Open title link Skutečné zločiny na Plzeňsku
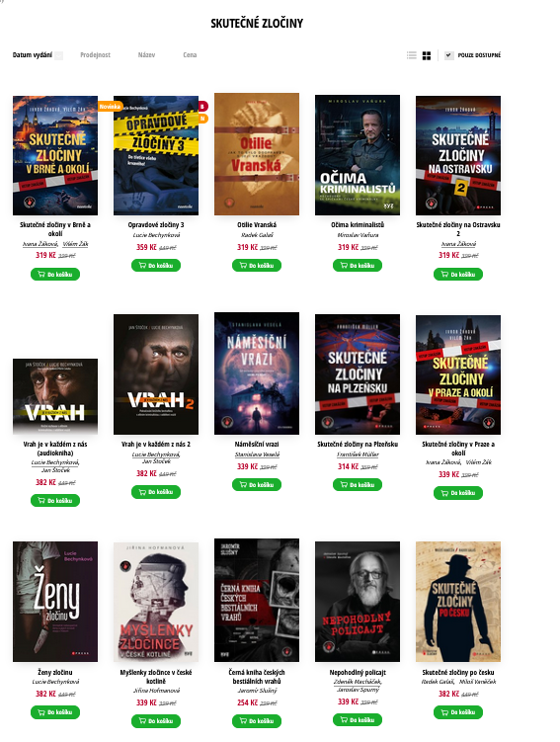This screenshot has height=742, width=560. coord(358,444)
